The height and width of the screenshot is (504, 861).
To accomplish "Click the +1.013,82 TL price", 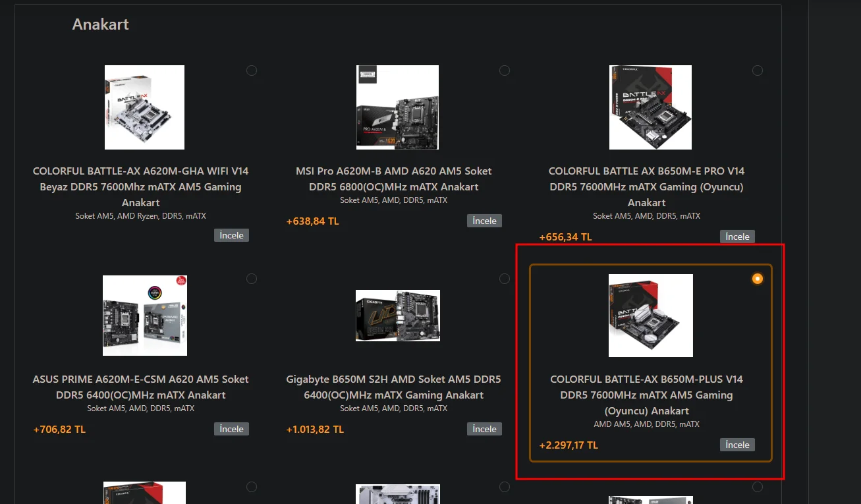I will 316,430.
